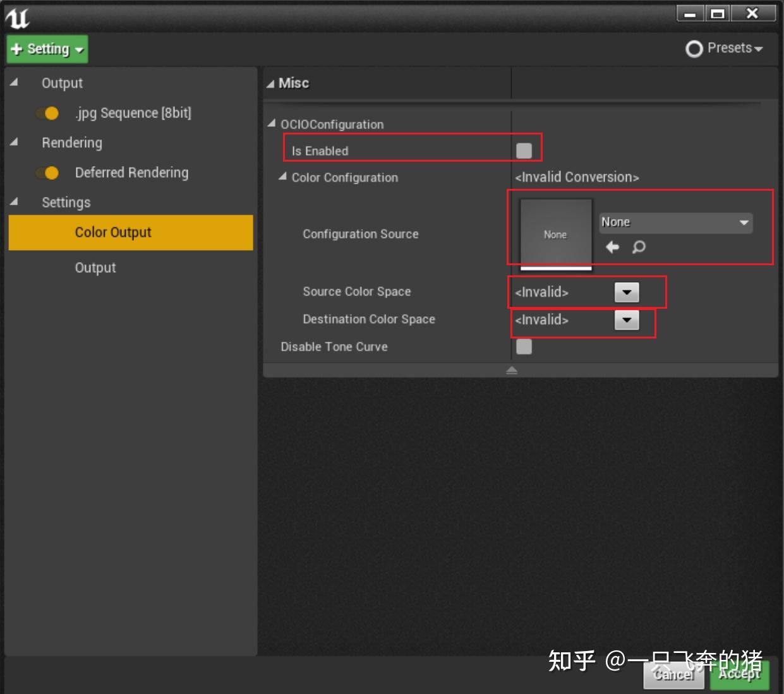Open the Setting dropdown menu
This screenshot has height=694, width=784.
click(78, 49)
